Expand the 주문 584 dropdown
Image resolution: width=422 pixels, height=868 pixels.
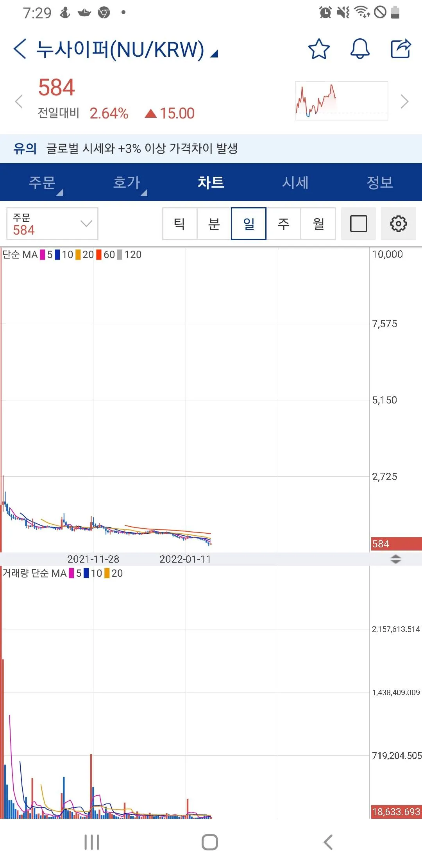[52, 224]
